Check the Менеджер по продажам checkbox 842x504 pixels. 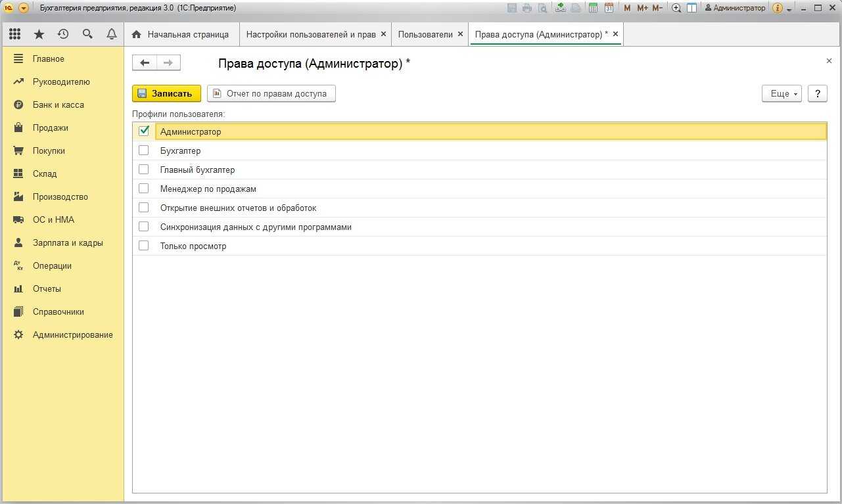coord(144,188)
